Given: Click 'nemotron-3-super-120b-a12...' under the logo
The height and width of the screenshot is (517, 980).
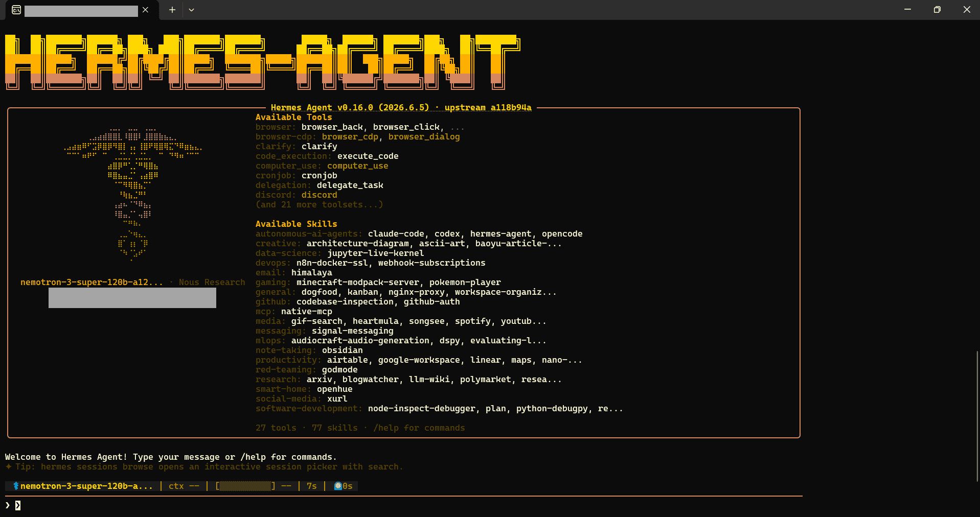Looking at the screenshot, I should (x=92, y=282).
